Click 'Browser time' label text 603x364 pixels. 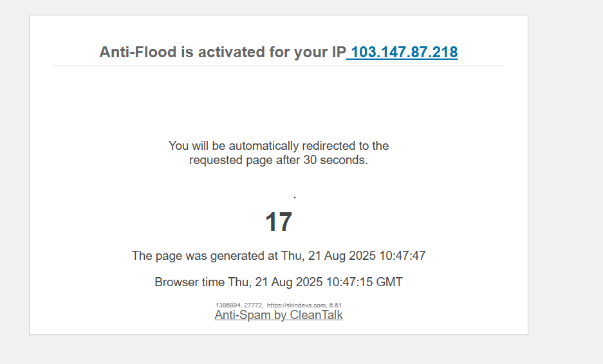[x=190, y=282]
